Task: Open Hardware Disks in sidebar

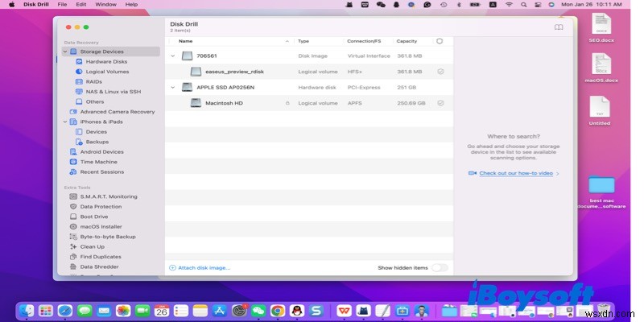Action: 106,62
